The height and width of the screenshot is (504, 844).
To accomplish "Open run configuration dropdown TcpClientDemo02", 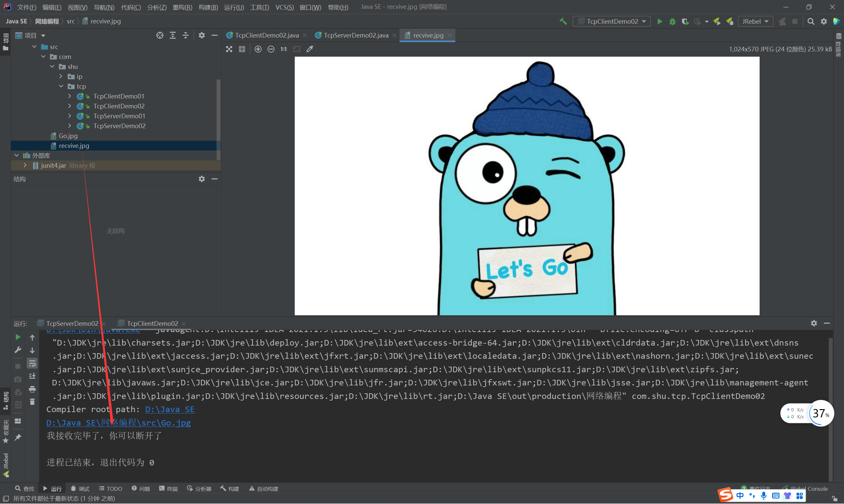I will pyautogui.click(x=612, y=21).
